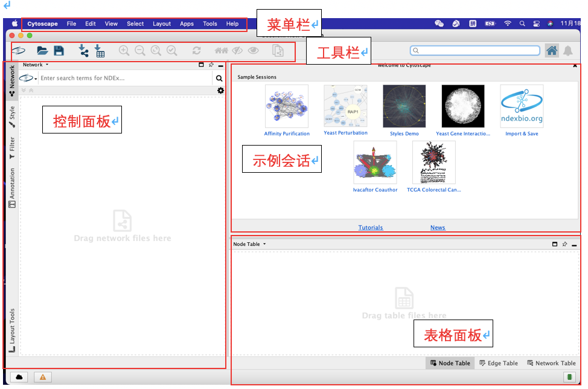The width and height of the screenshot is (588, 389).
Task: Open Ivacaftor Coauthor sample session
Action: 375,167
